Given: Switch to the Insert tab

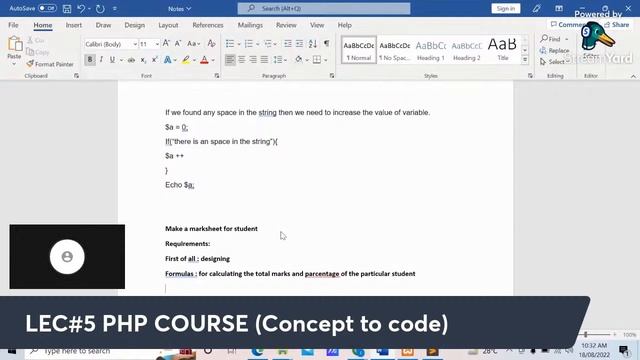Looking at the screenshot, I should pos(74,25).
